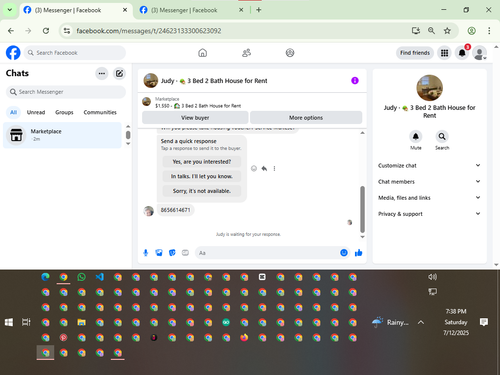Send quick response "Sorry, it's not available."
The height and width of the screenshot is (375, 500).
[x=202, y=191]
